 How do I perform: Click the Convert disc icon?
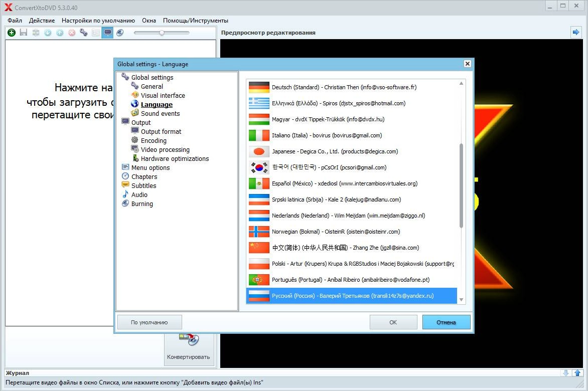click(x=189, y=339)
